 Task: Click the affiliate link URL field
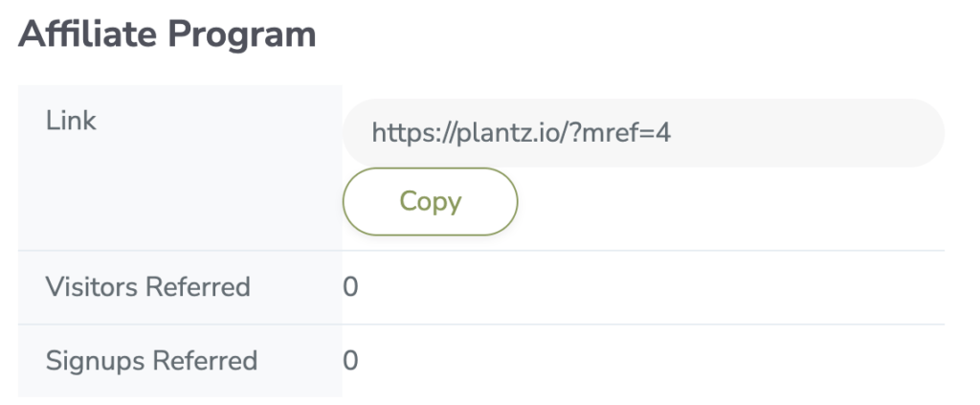pyautogui.click(x=642, y=133)
